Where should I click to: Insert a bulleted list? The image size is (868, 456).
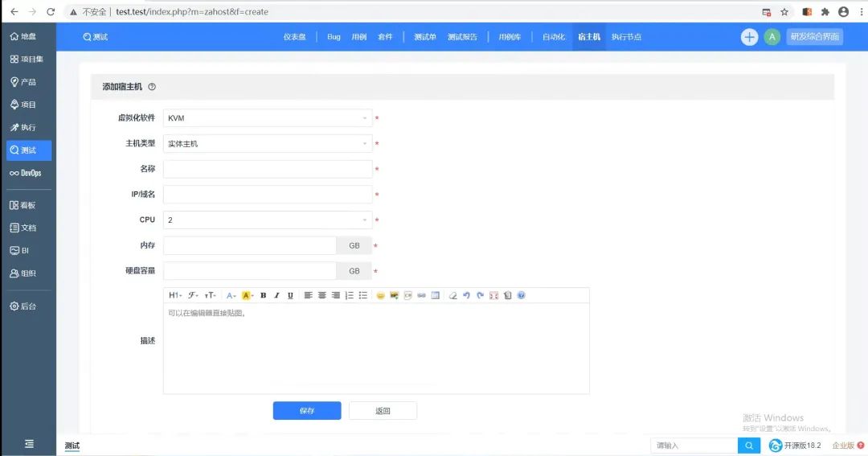click(363, 295)
